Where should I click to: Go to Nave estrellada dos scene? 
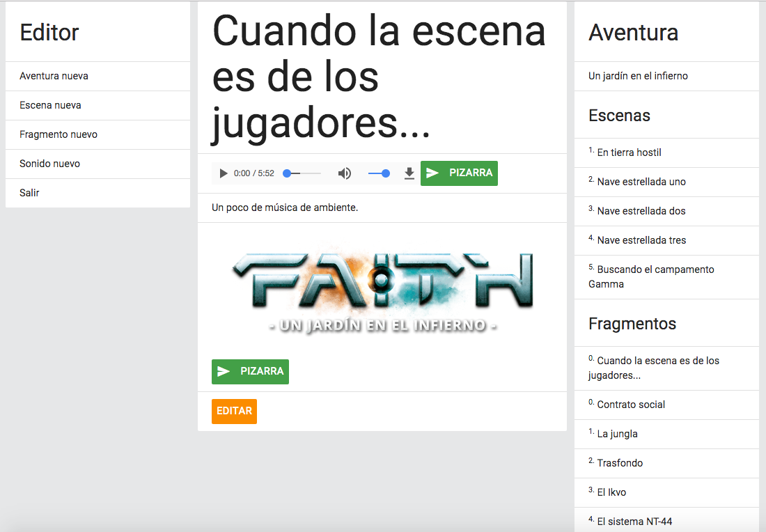click(x=641, y=211)
